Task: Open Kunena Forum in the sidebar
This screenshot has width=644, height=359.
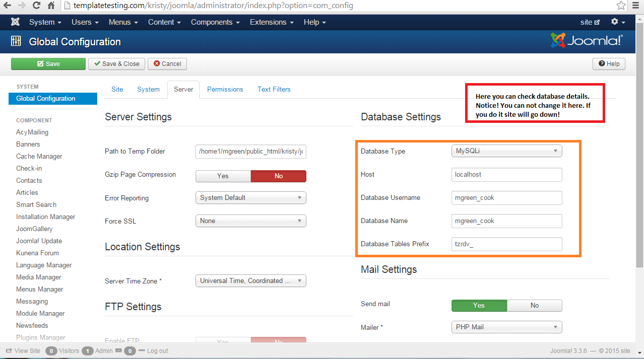Action: 37,253
